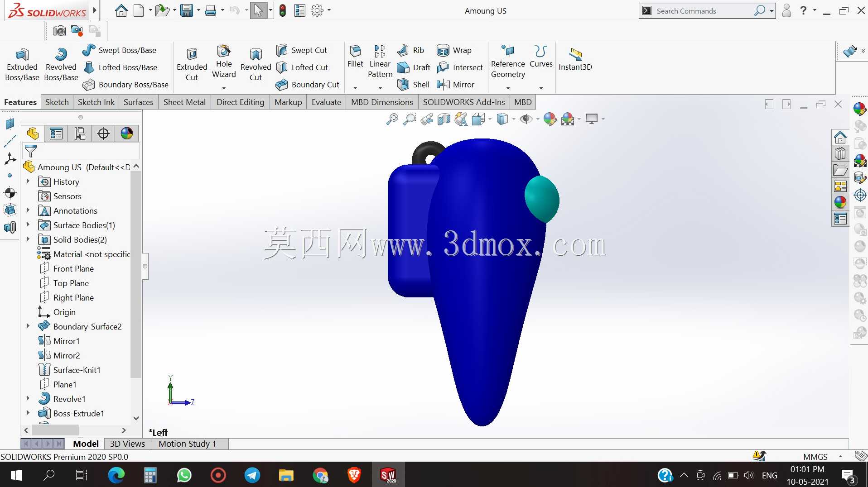Activate the Boundary Boss/Base tool
868x487 pixels.
coord(125,85)
